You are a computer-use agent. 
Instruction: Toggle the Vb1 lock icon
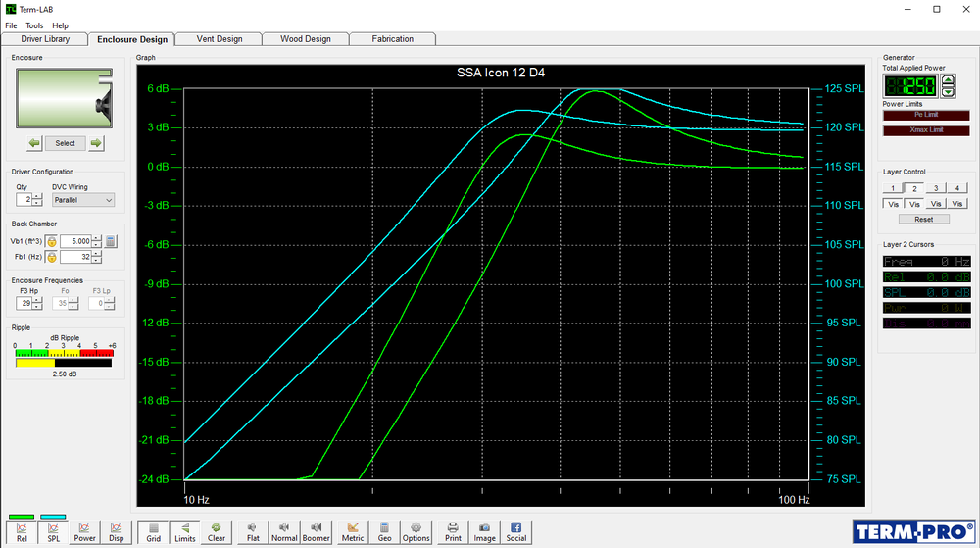pos(52,241)
